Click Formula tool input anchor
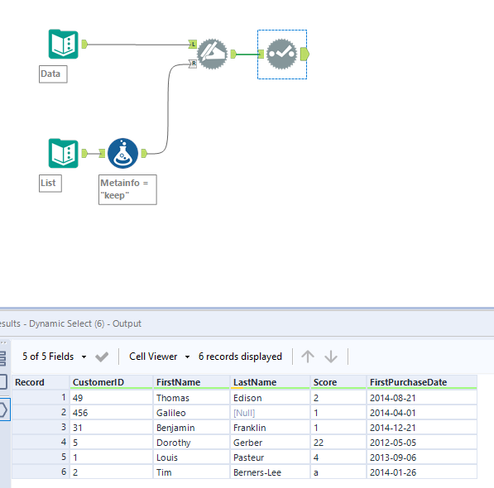This screenshot has width=494, height=488. (x=102, y=153)
